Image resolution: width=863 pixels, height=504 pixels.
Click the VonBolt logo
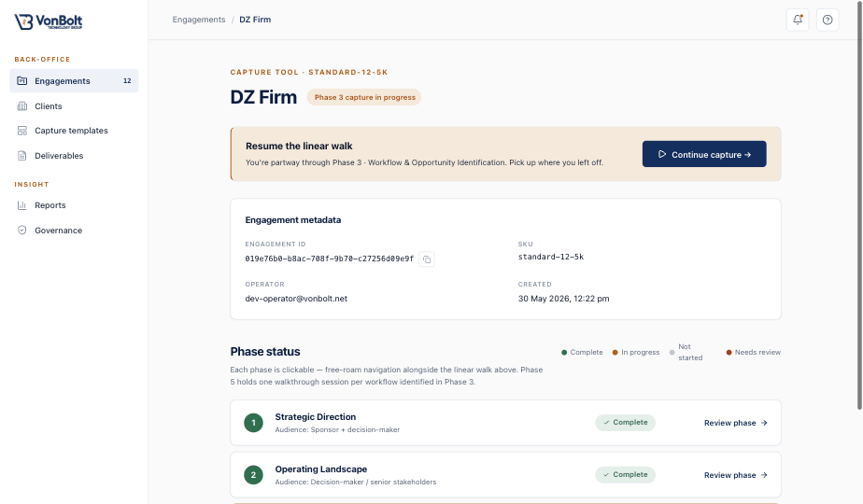(x=49, y=21)
